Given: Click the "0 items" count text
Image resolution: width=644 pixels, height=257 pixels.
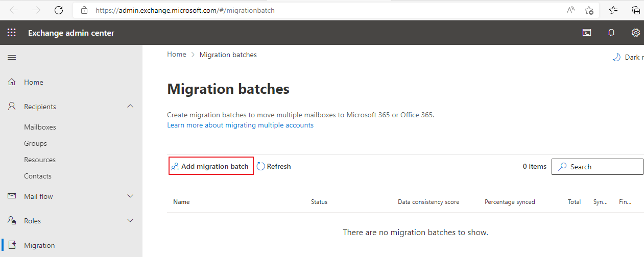Looking at the screenshot, I should coord(535,166).
